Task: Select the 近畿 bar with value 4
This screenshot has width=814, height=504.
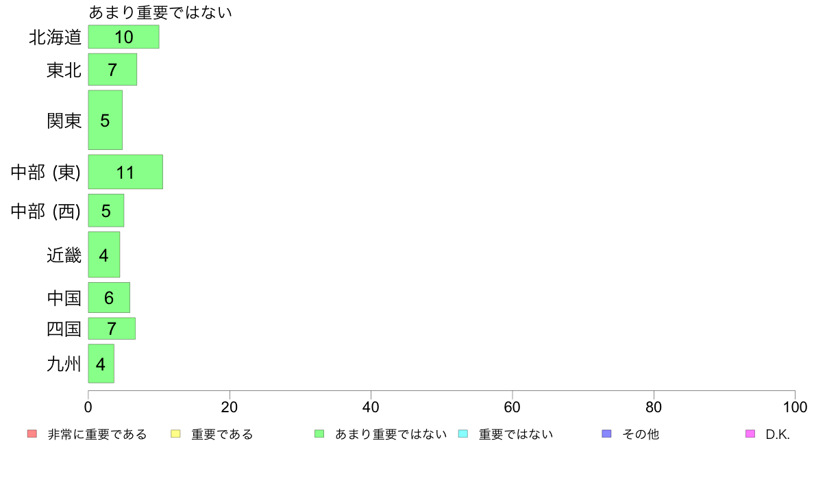Action: pyautogui.click(x=104, y=255)
